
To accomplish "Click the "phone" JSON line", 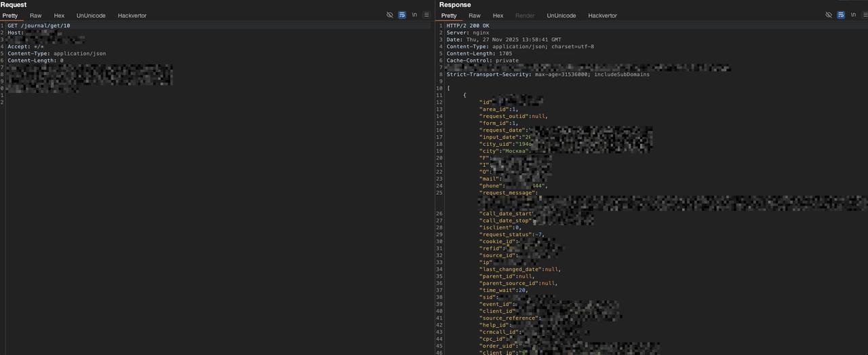I will point(513,186).
